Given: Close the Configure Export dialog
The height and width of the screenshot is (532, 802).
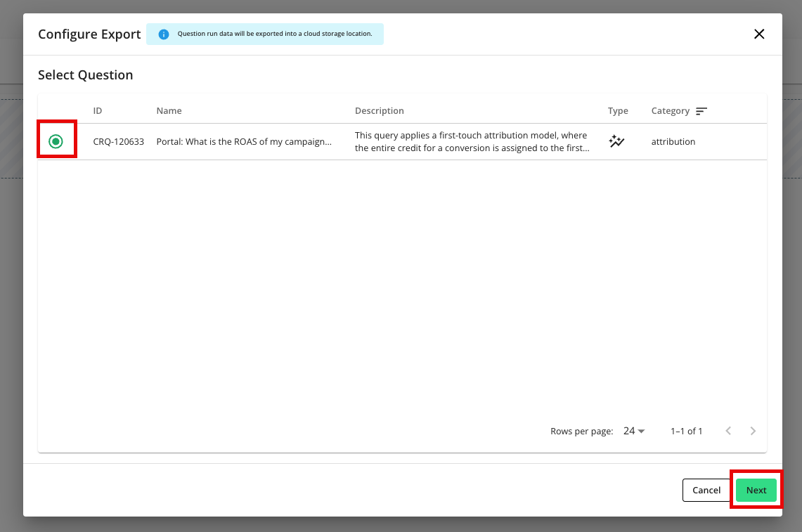Looking at the screenshot, I should tap(759, 34).
